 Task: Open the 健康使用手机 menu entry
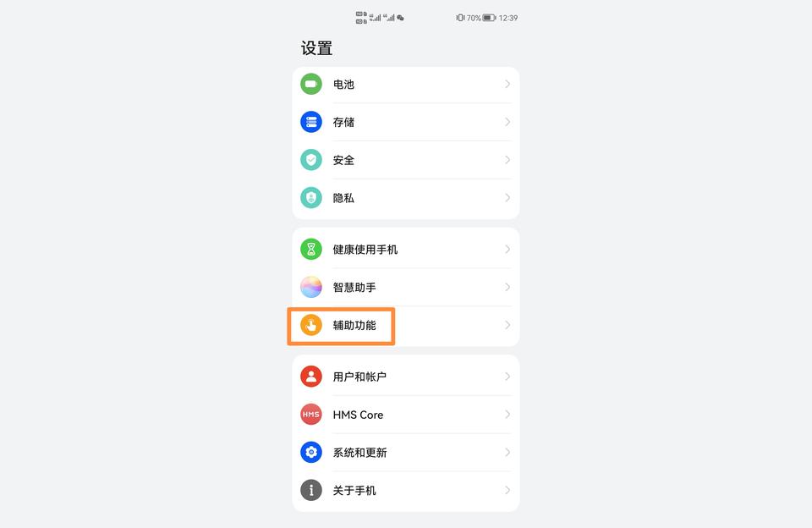[x=406, y=250]
